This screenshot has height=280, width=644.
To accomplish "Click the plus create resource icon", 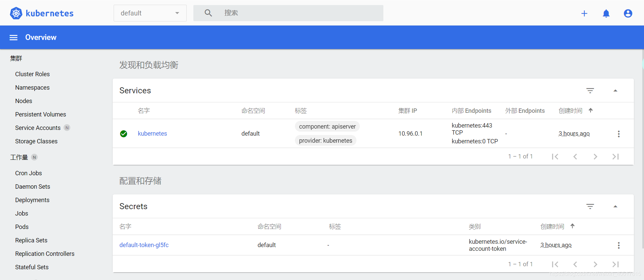I will pyautogui.click(x=584, y=13).
